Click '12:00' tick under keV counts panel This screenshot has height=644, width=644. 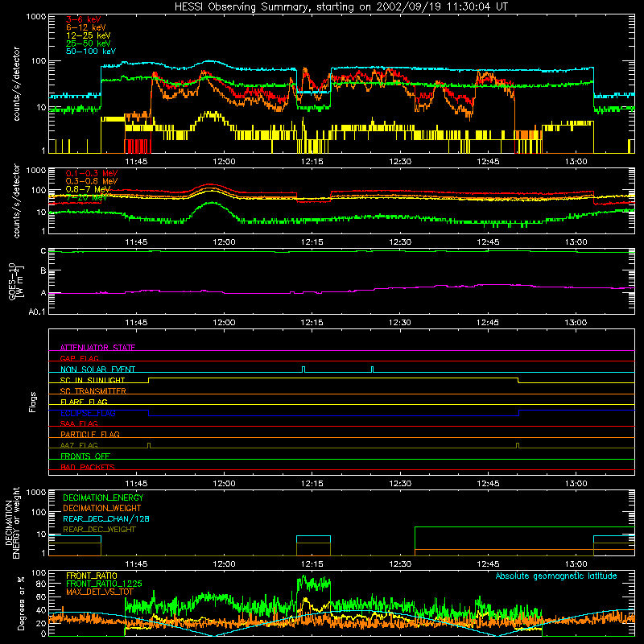click(x=225, y=162)
